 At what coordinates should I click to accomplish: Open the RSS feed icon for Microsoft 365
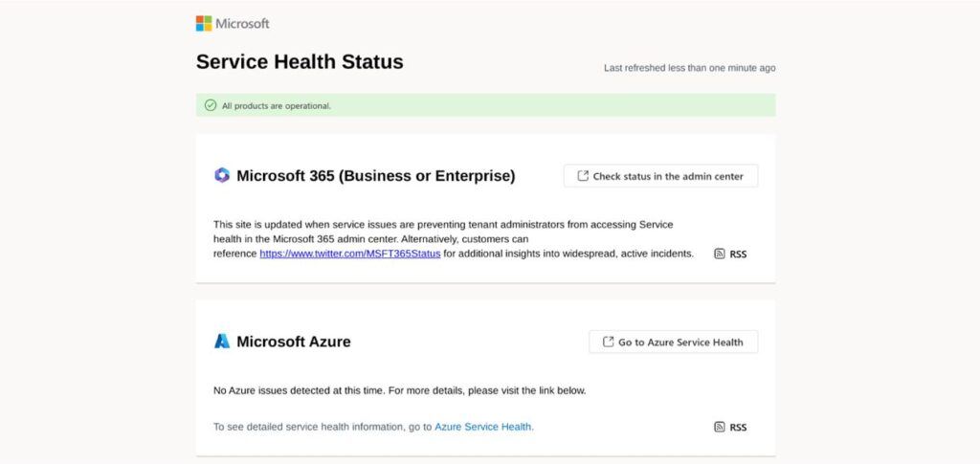pos(720,254)
